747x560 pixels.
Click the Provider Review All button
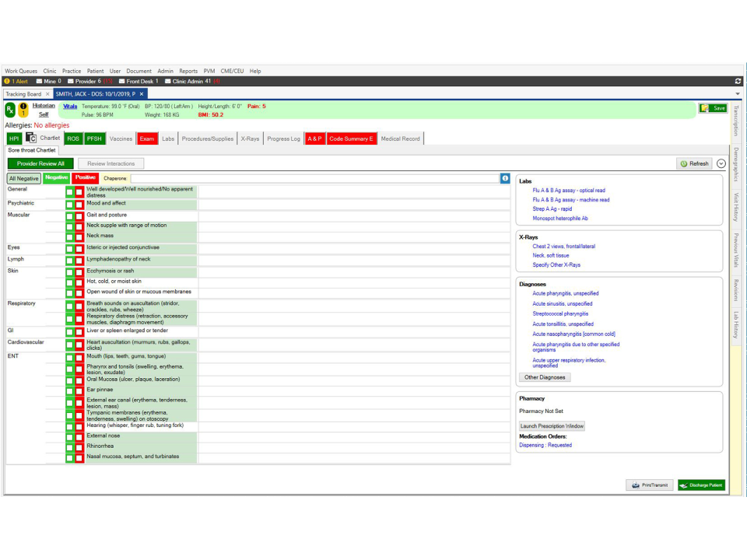pyautogui.click(x=40, y=163)
